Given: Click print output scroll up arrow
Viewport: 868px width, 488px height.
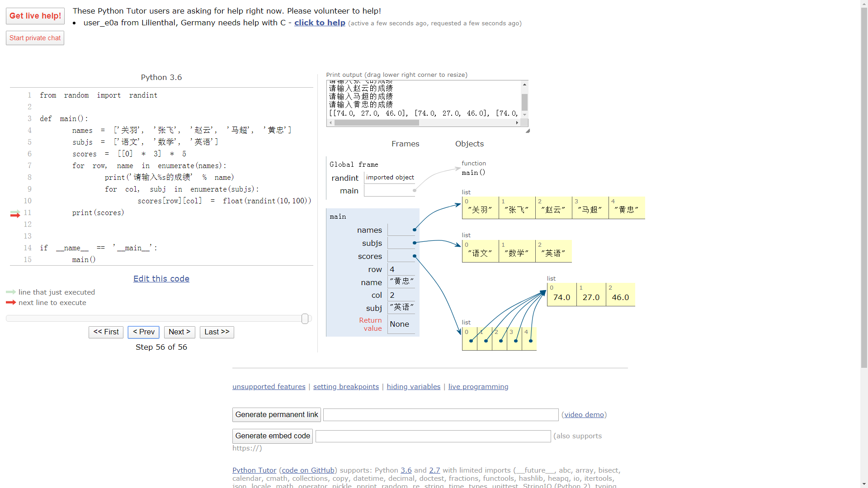Looking at the screenshot, I should tap(524, 84).
